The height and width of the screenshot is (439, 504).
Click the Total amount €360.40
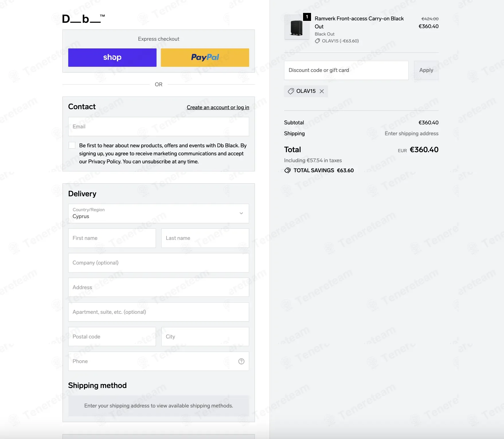tap(424, 150)
